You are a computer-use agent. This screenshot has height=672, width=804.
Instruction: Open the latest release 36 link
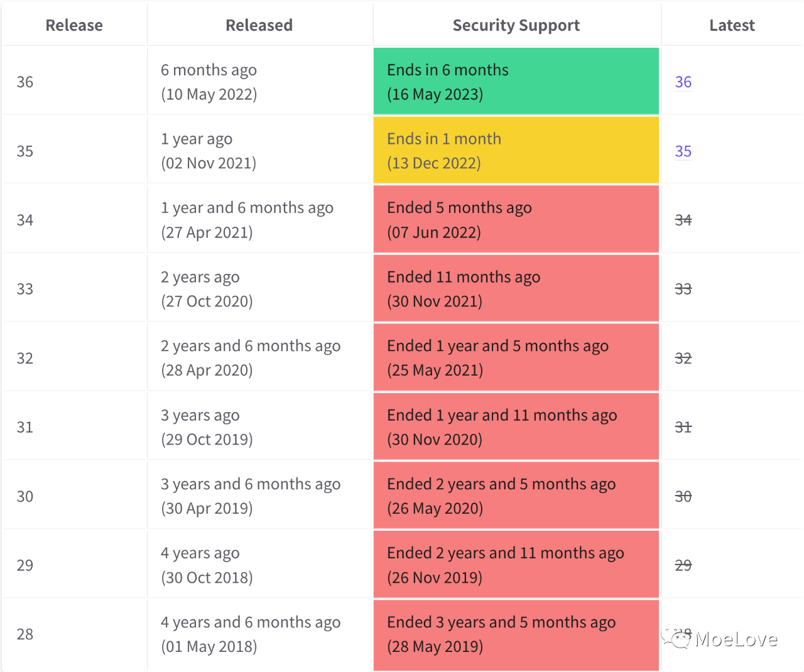683,82
